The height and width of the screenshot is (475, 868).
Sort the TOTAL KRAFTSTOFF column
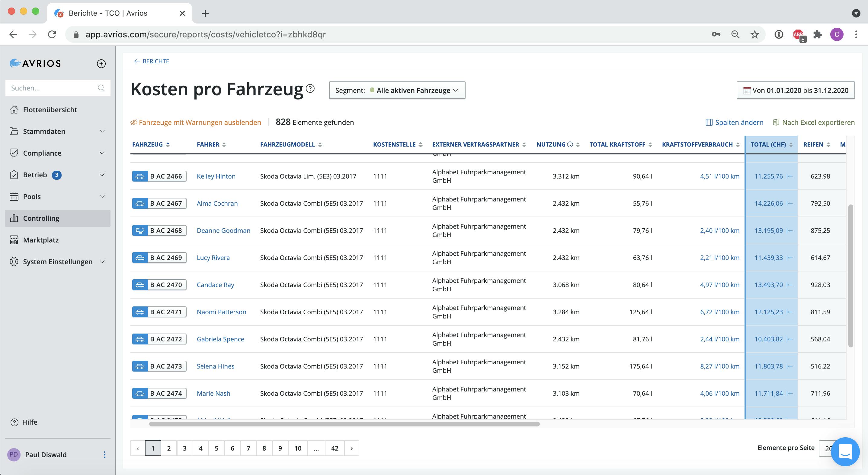(x=651, y=144)
